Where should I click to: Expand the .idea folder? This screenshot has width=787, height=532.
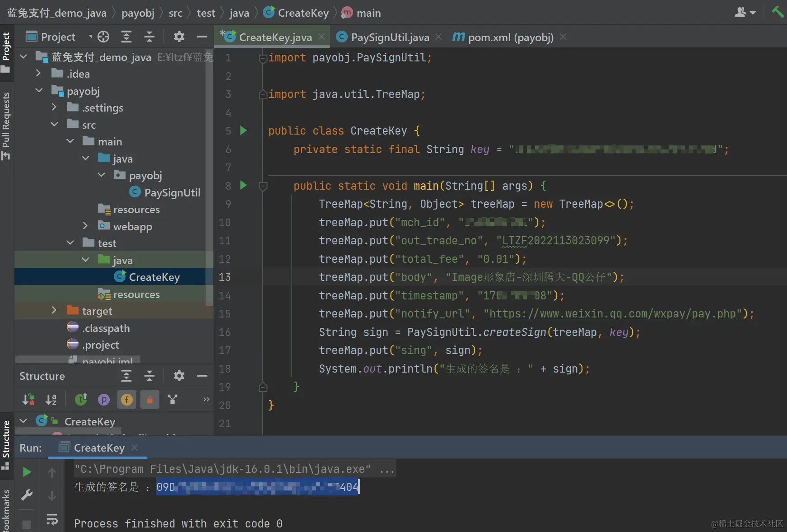click(38, 73)
